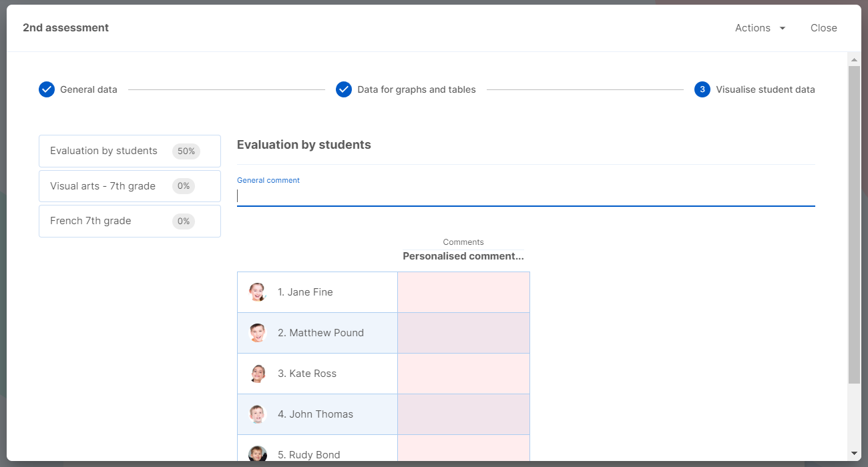Click the scrollbar up arrow

pyautogui.click(x=854, y=59)
